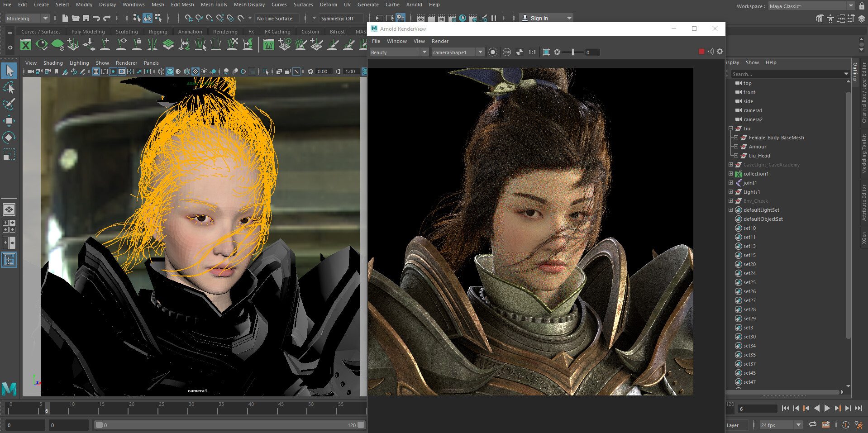Open Arnold RenderView settings gear

click(x=720, y=52)
